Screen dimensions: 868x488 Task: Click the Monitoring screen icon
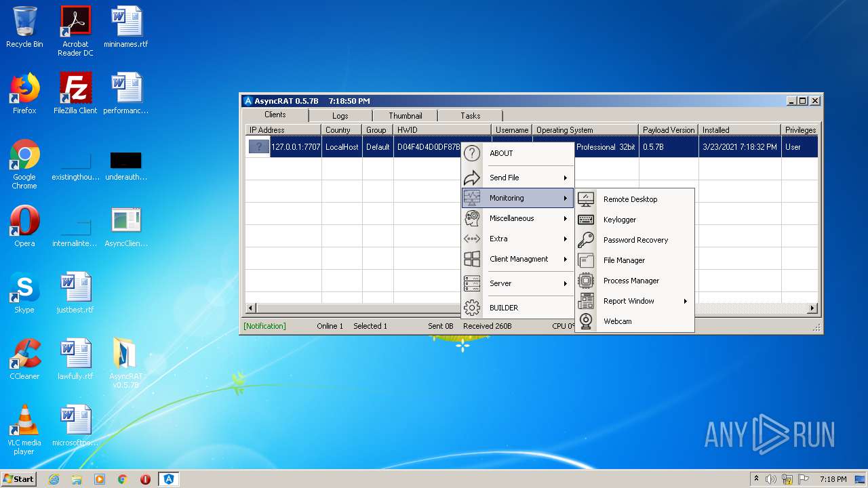coord(471,198)
